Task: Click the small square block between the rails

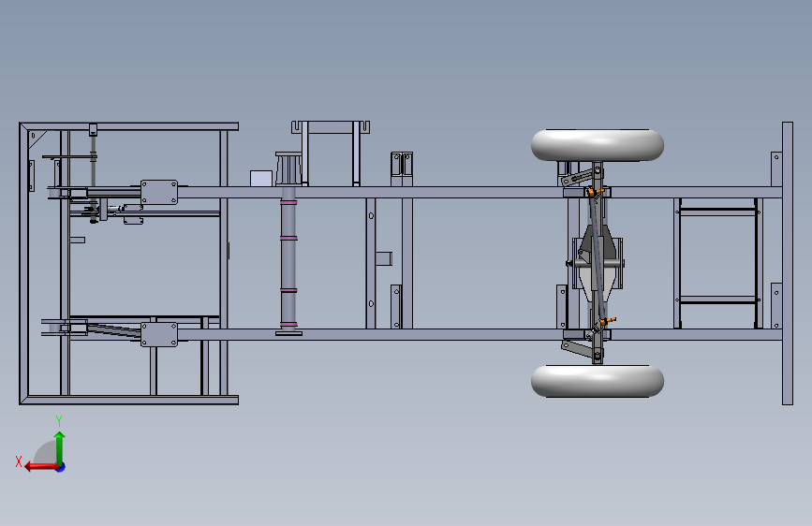Action: [384, 258]
